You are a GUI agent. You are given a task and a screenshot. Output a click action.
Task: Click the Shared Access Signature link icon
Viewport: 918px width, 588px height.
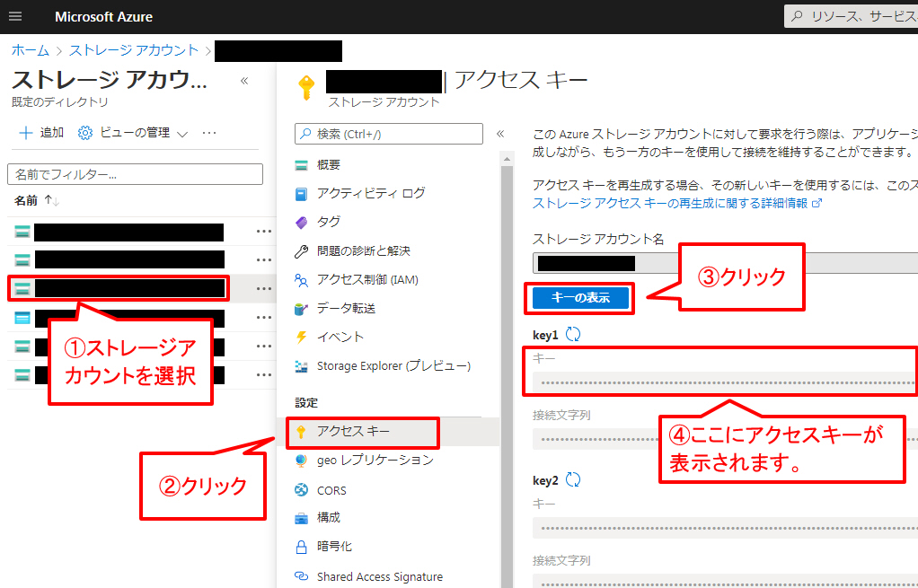302,576
